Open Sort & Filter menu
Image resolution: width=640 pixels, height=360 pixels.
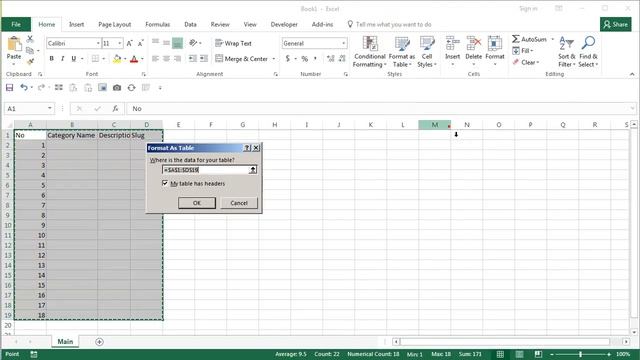(567, 52)
